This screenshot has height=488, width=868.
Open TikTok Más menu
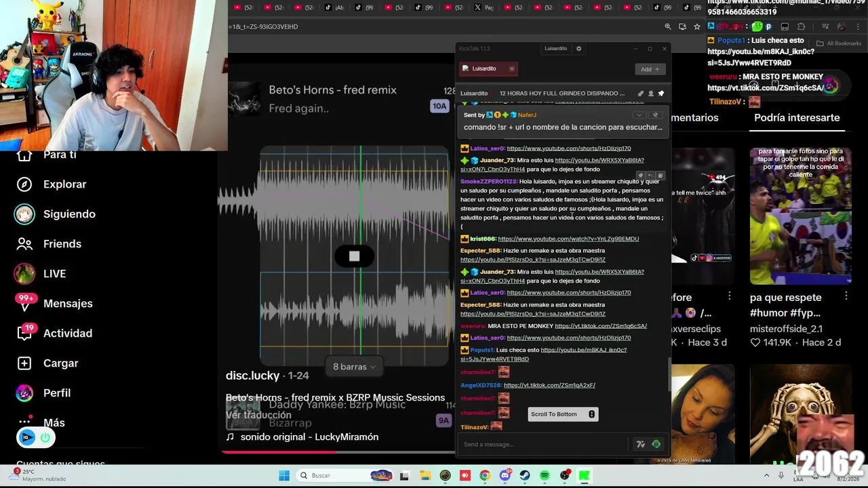[41, 422]
